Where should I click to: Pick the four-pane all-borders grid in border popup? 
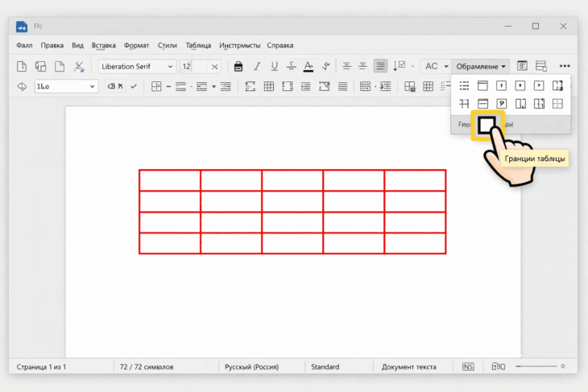[x=557, y=104]
